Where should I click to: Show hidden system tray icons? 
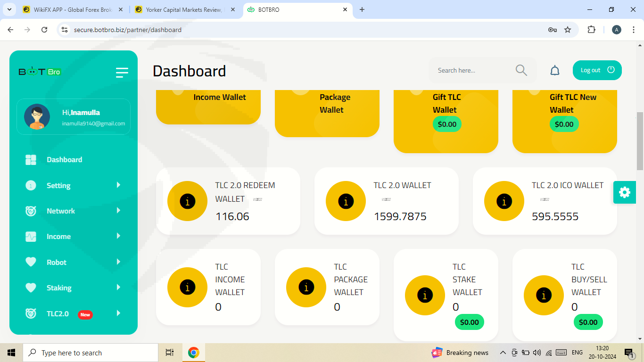(503, 353)
